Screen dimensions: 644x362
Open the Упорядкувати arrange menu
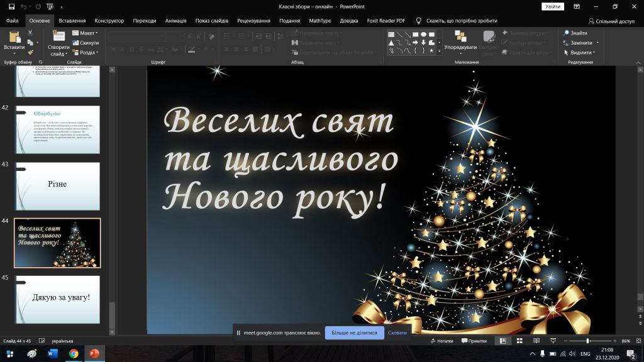click(460, 42)
